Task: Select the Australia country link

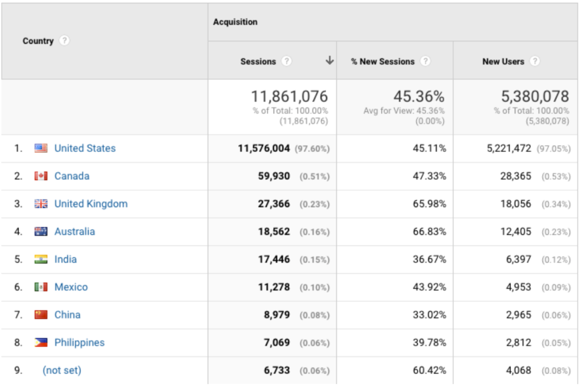Action: (75, 232)
